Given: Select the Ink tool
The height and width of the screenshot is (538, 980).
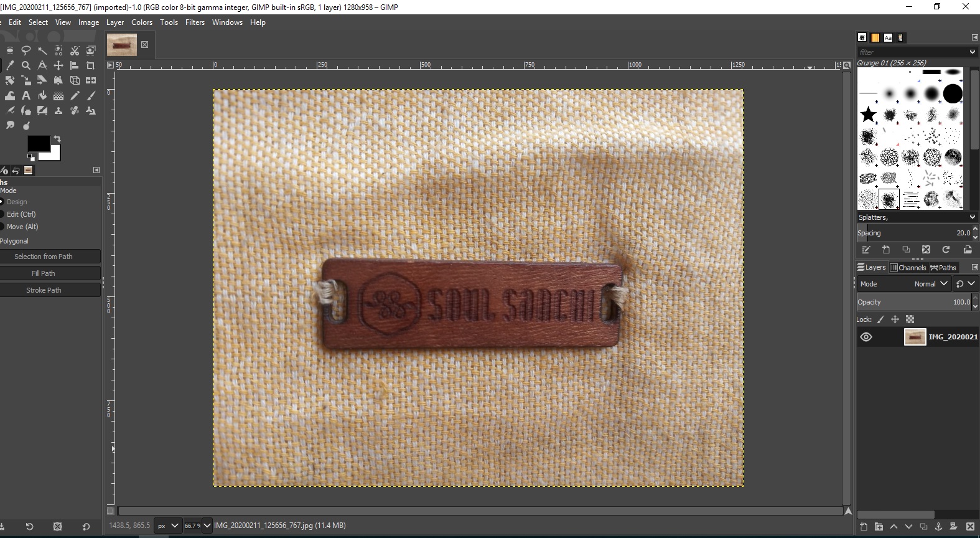Looking at the screenshot, I should 10,110.
